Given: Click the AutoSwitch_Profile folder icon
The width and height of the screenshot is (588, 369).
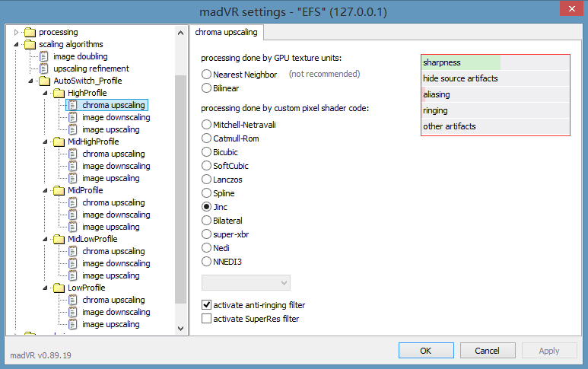Looking at the screenshot, I should point(44,81).
